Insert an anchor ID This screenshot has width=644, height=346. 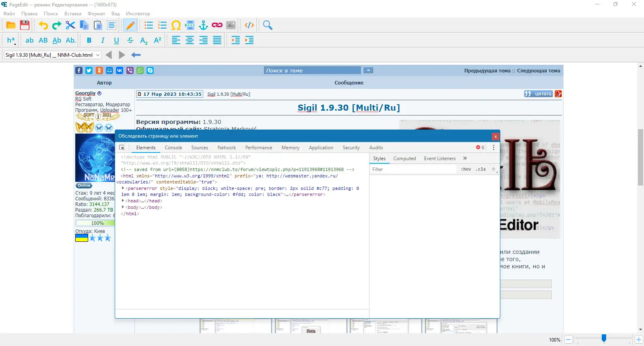[203, 25]
